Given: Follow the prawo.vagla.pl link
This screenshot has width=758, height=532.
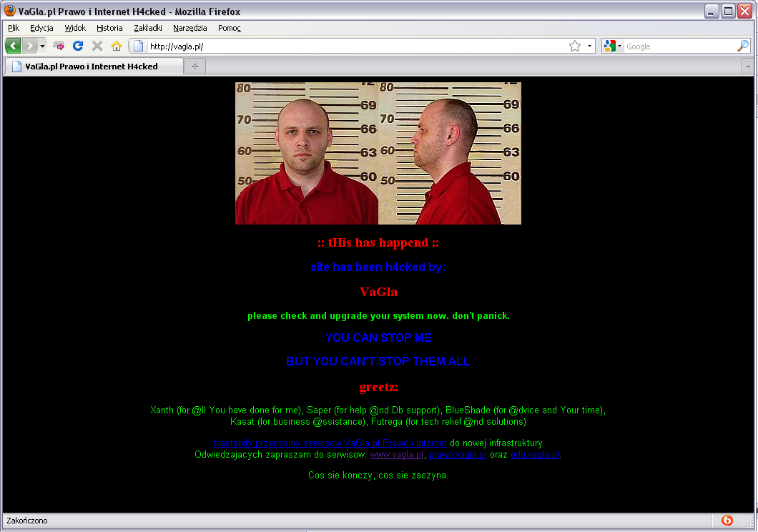Looking at the screenshot, I should point(458,455).
